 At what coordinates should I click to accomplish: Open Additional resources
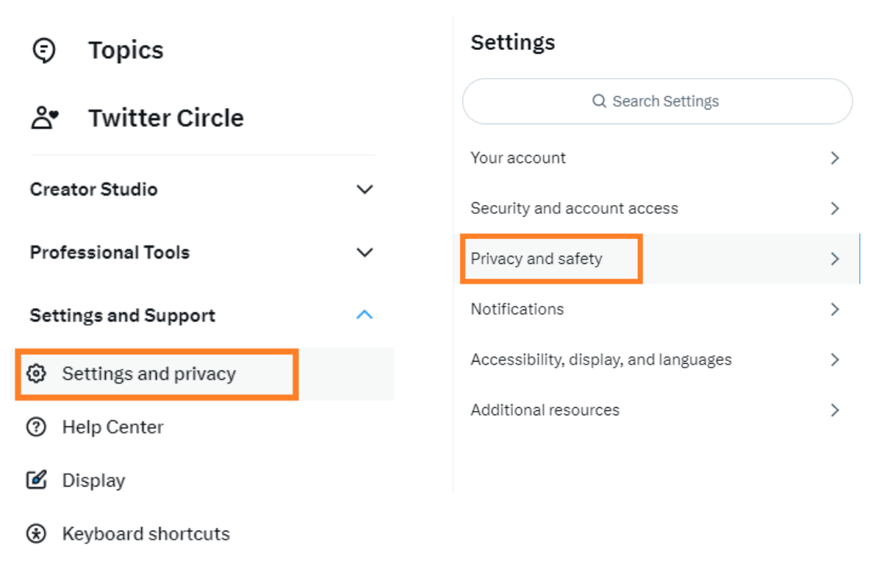pyautogui.click(x=545, y=409)
